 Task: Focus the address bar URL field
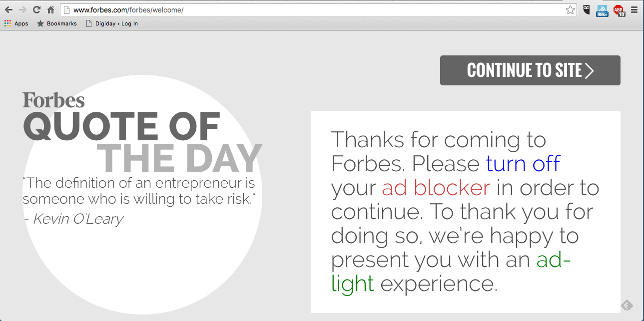320,10
